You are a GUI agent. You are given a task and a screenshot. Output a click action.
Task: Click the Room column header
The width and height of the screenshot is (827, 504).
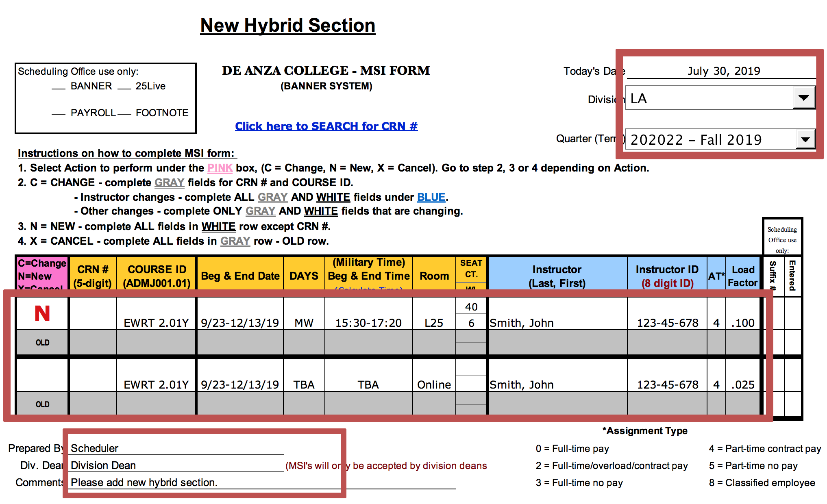click(434, 276)
